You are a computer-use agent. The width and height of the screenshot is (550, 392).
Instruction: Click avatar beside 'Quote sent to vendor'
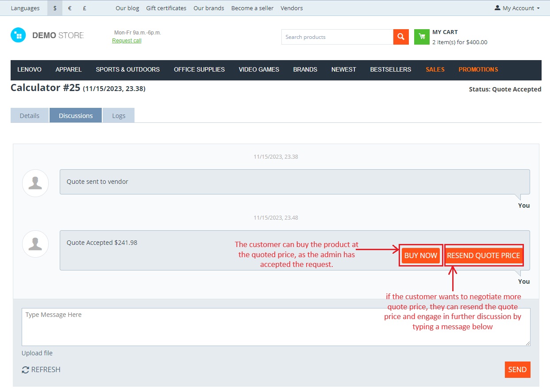click(35, 183)
